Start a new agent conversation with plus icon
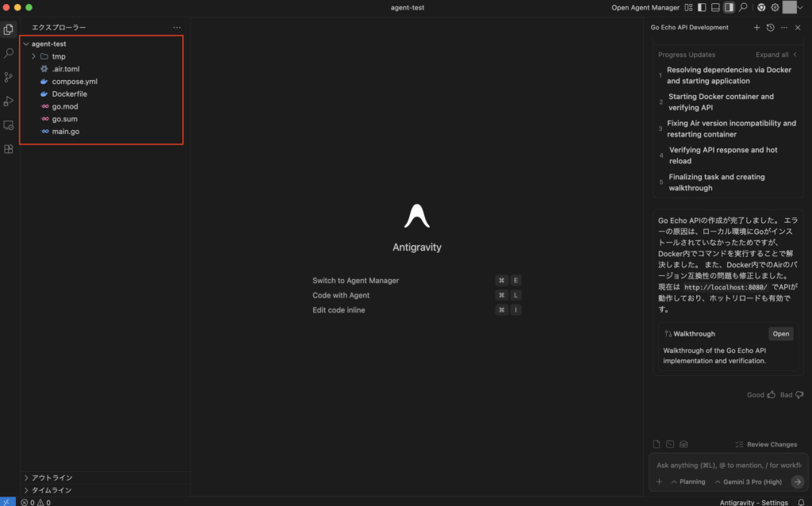The image size is (812, 506). (756, 28)
